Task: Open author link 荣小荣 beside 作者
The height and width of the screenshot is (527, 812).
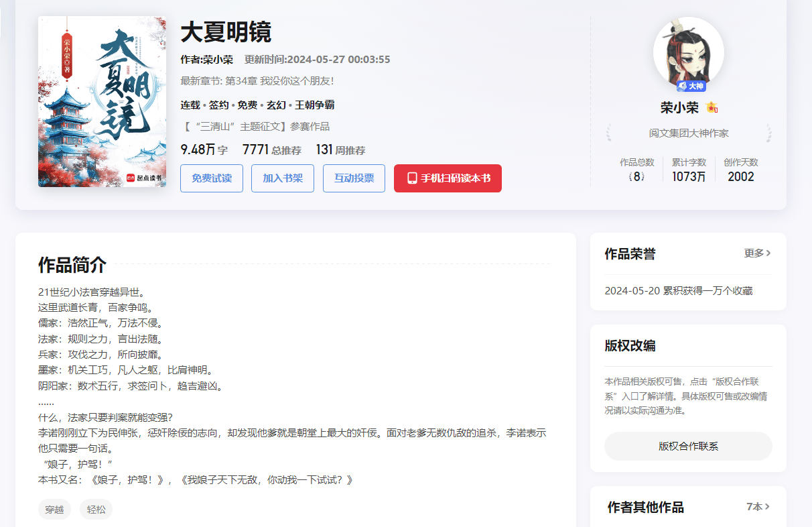Action: point(218,59)
